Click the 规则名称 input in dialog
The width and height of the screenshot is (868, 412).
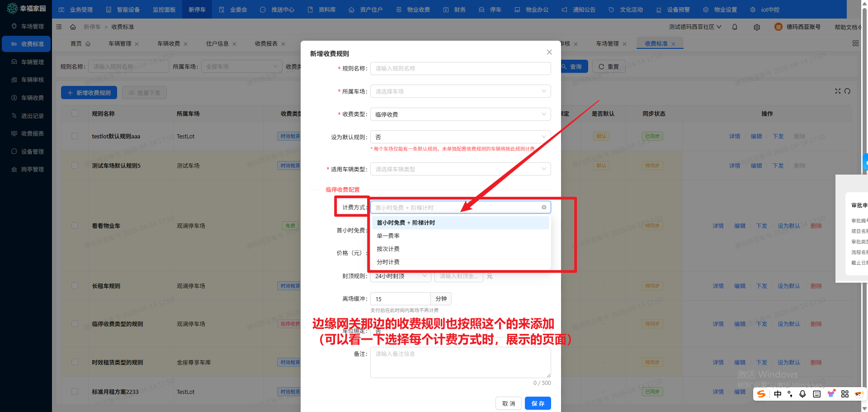[460, 69]
